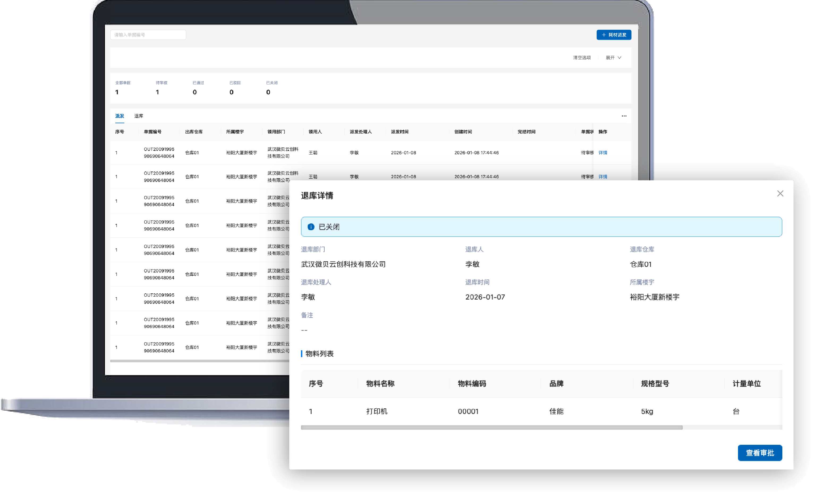The image size is (823, 504).
Task: Click the 领用部门 column header
Action: tap(276, 132)
